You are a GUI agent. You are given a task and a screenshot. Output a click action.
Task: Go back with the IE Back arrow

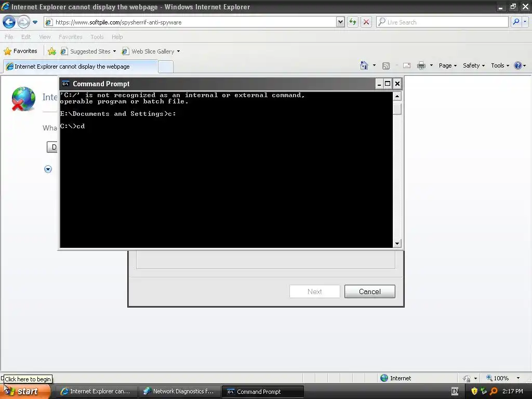coord(9,22)
